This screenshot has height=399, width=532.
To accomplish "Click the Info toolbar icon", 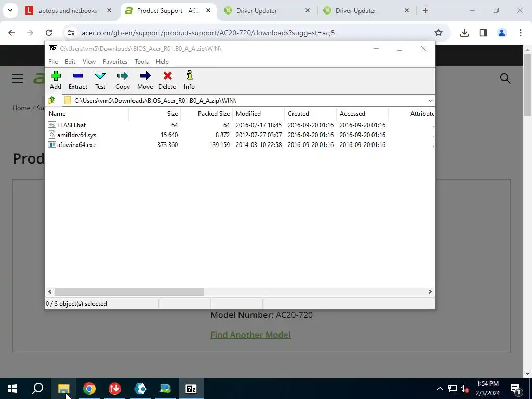I will (x=189, y=80).
